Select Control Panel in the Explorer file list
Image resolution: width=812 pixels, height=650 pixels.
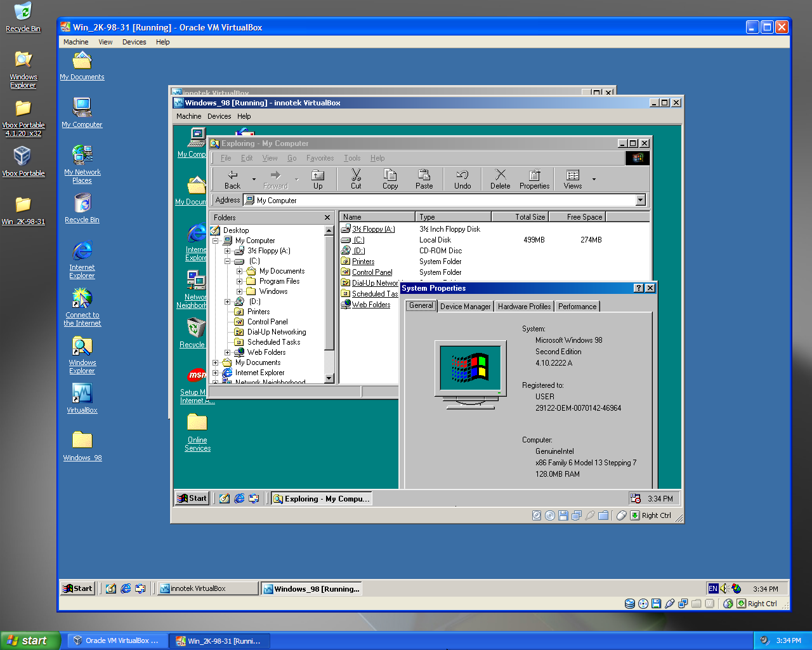[x=367, y=272]
